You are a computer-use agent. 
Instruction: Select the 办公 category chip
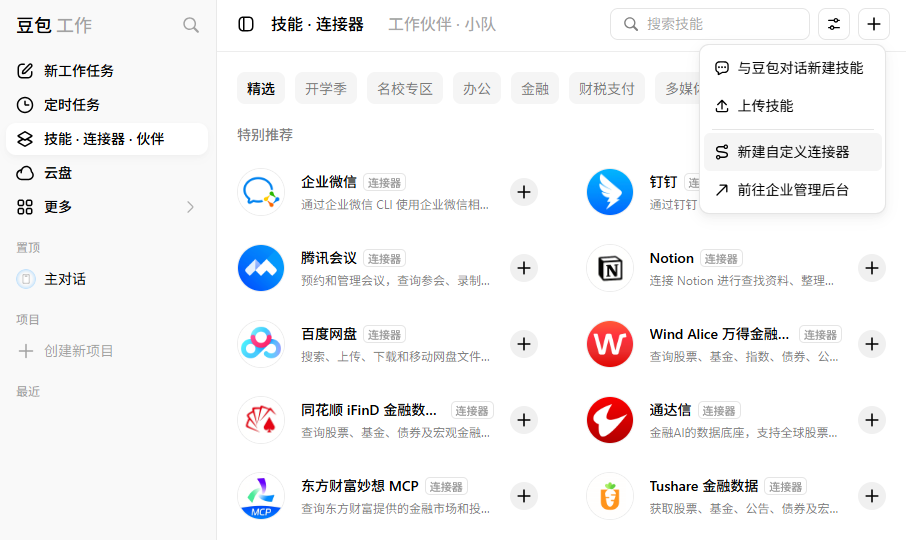477,88
